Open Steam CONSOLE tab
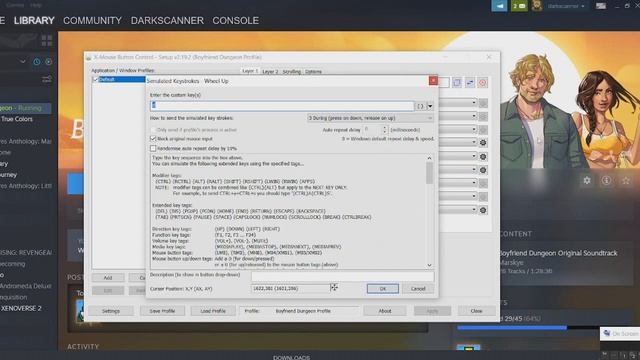 click(x=236, y=20)
